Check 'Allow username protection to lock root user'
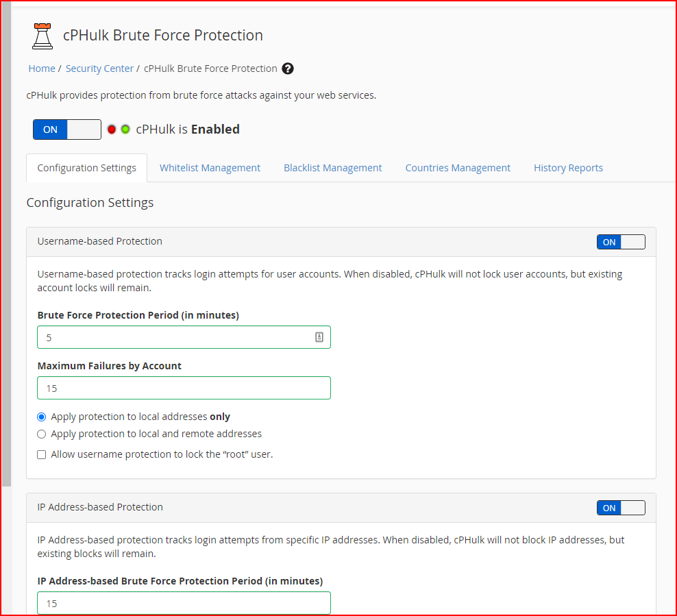 click(41, 454)
